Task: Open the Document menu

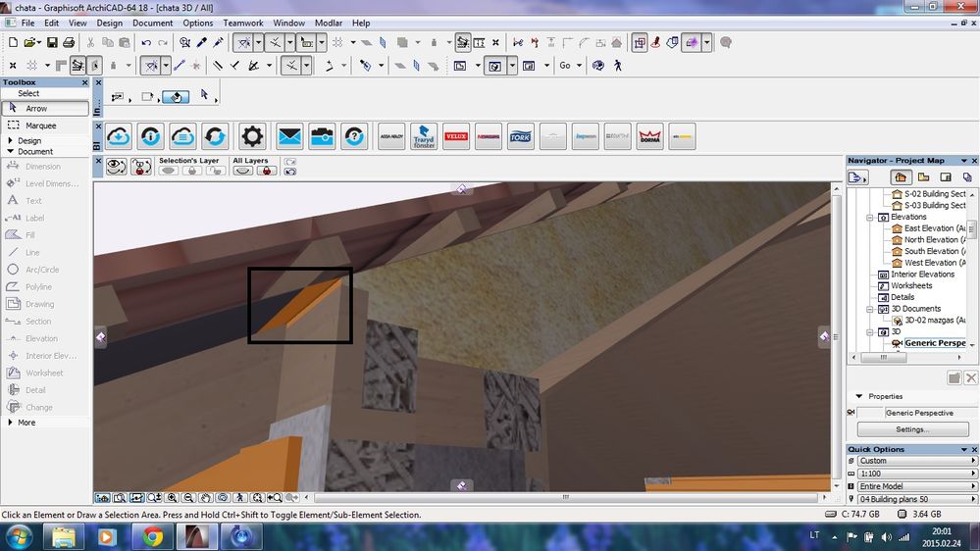Action: 152,24
